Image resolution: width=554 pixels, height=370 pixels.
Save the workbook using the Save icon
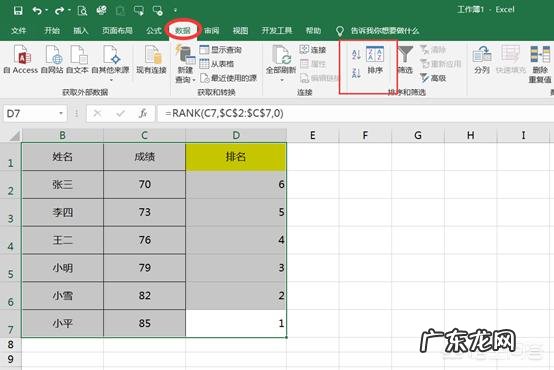pos(18,10)
